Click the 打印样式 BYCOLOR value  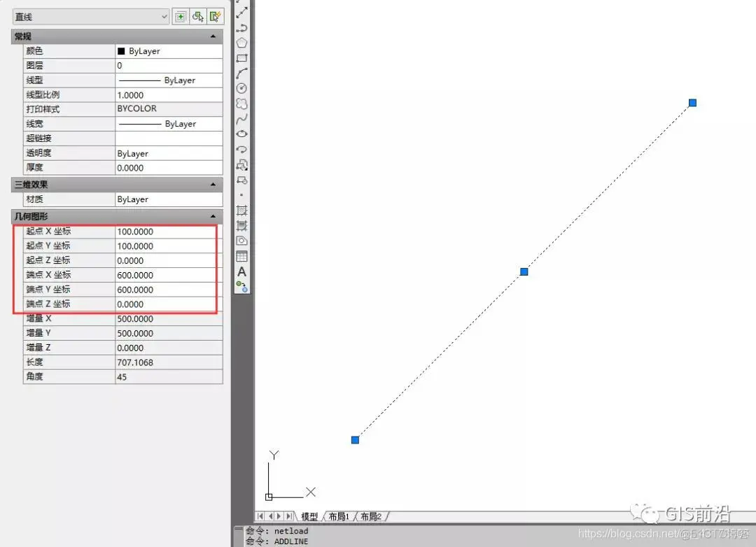(169, 109)
